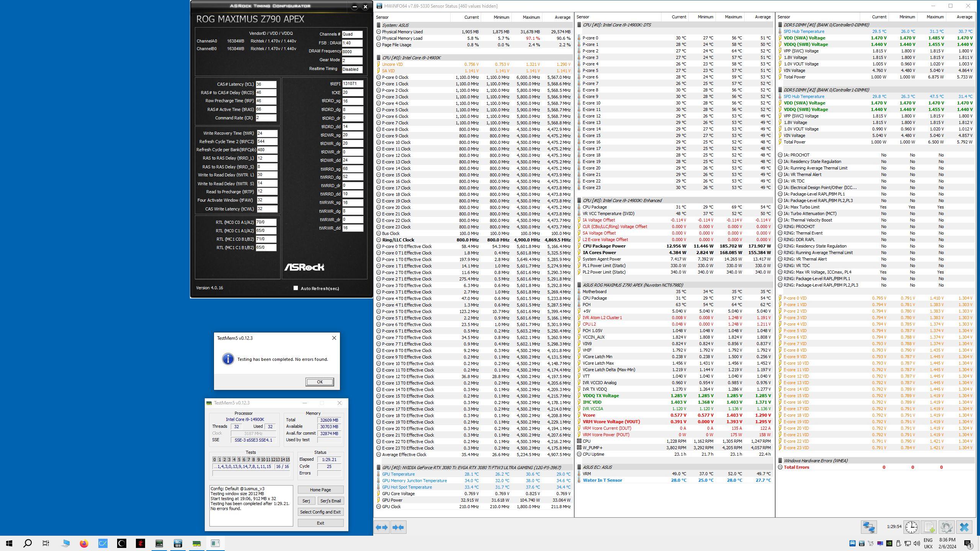The image size is (980, 551).
Task: Click Select Config and Exit button
Action: click(320, 512)
